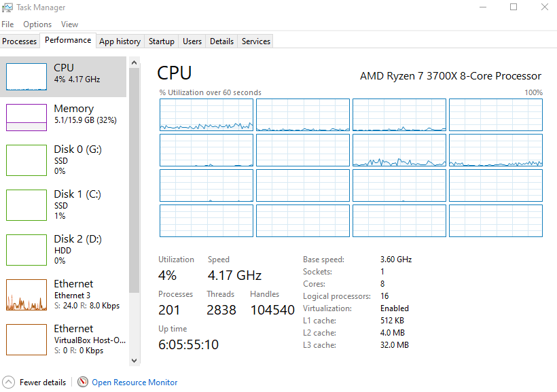Switch to the App history tab
The height and width of the screenshot is (392, 557).
pyautogui.click(x=120, y=41)
